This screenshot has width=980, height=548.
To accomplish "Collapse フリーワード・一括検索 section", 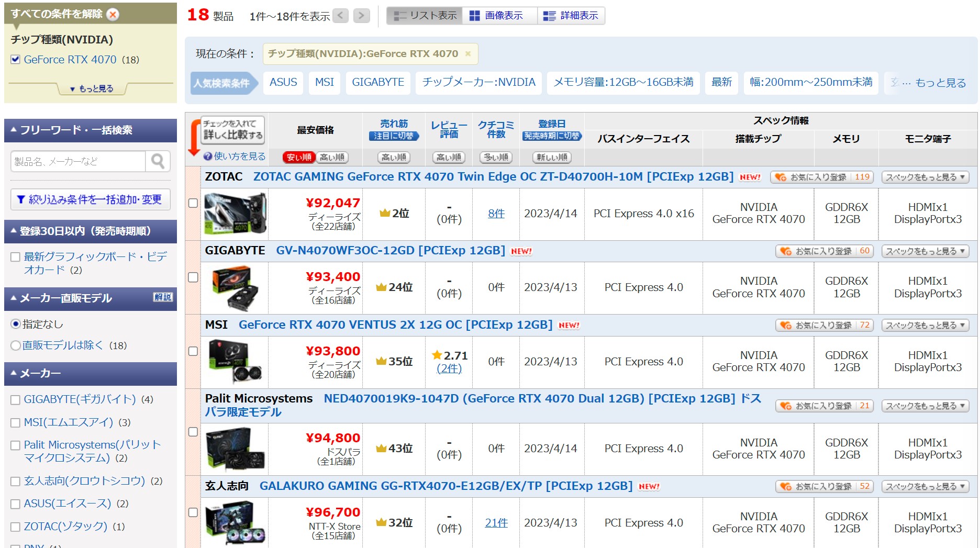I will tap(91, 130).
